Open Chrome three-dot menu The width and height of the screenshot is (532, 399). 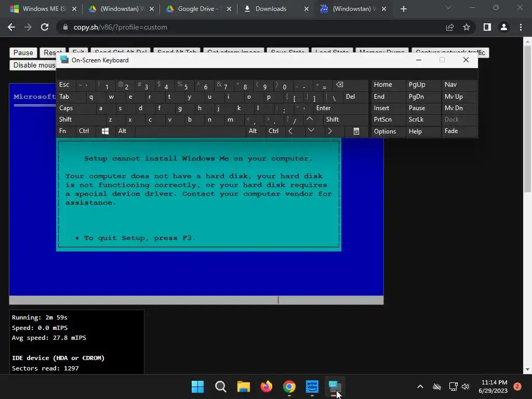(x=521, y=27)
